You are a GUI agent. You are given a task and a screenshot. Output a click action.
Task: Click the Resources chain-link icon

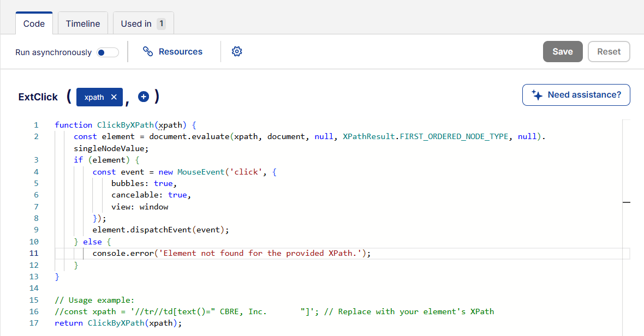tap(147, 51)
